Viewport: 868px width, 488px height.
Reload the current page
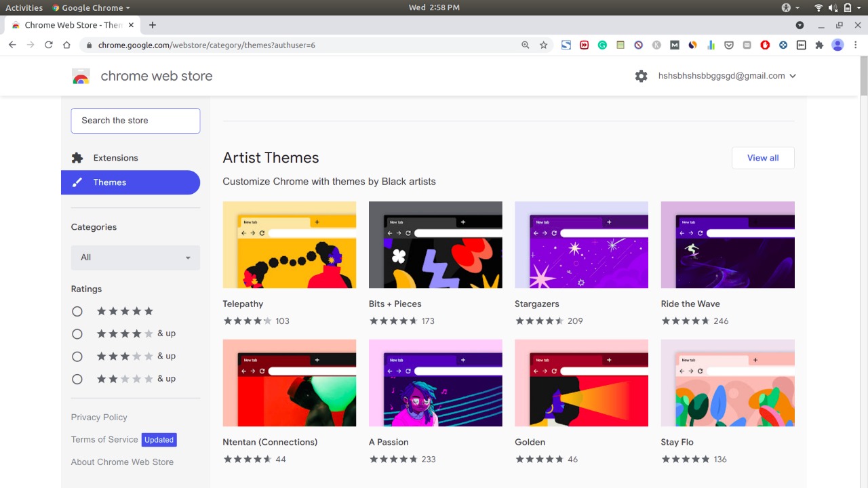[x=48, y=45]
